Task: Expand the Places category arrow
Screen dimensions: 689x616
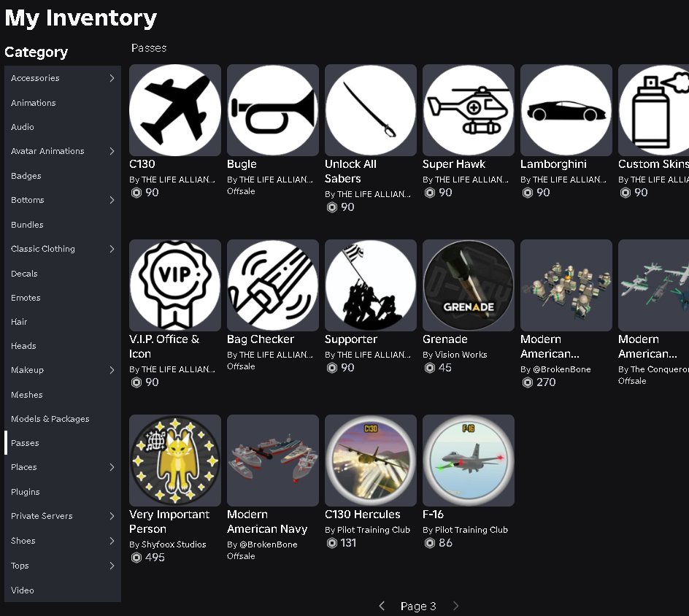Action: (x=112, y=467)
